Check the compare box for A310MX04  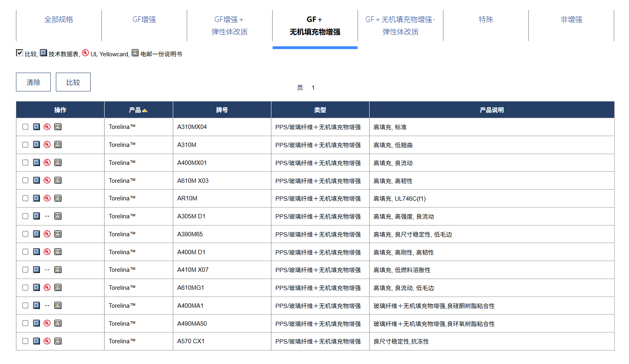[26, 127]
